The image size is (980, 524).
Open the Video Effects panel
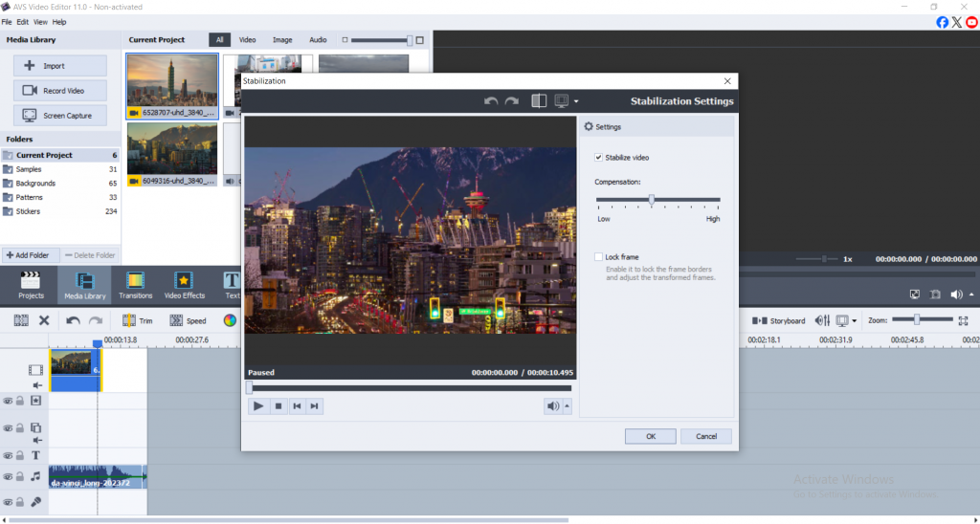[185, 285]
